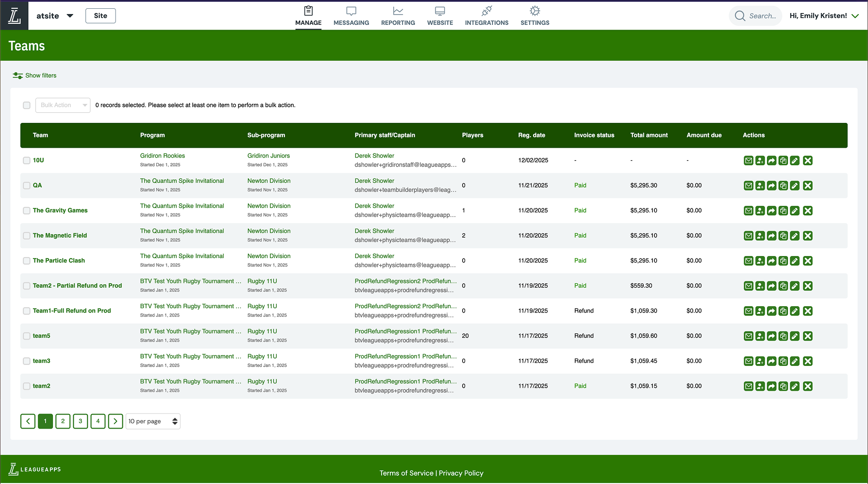Go to the Messaging tab
The image size is (868, 484).
click(351, 16)
